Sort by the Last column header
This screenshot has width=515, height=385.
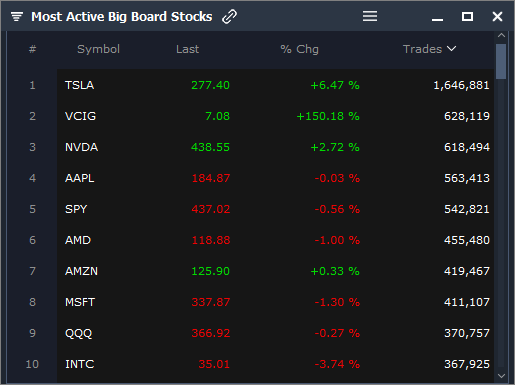[187, 49]
